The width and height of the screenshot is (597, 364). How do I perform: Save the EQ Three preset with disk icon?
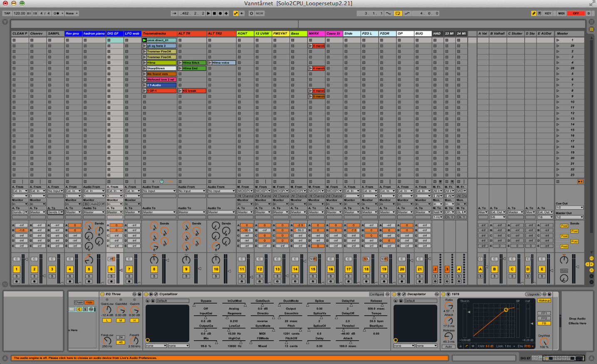[139, 294]
